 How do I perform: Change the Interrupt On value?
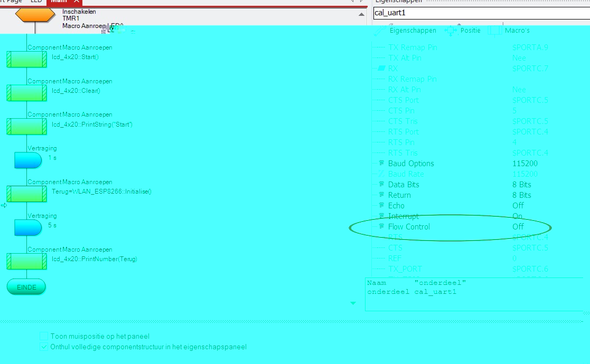click(517, 216)
